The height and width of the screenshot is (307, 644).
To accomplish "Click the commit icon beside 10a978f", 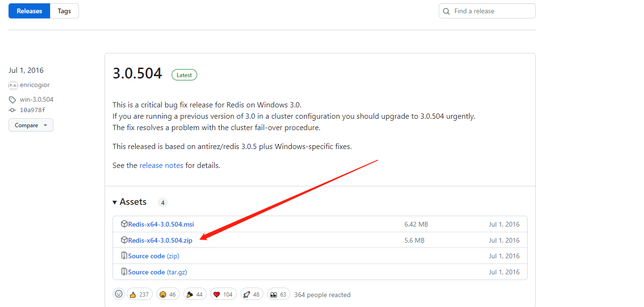I will pyautogui.click(x=12, y=110).
